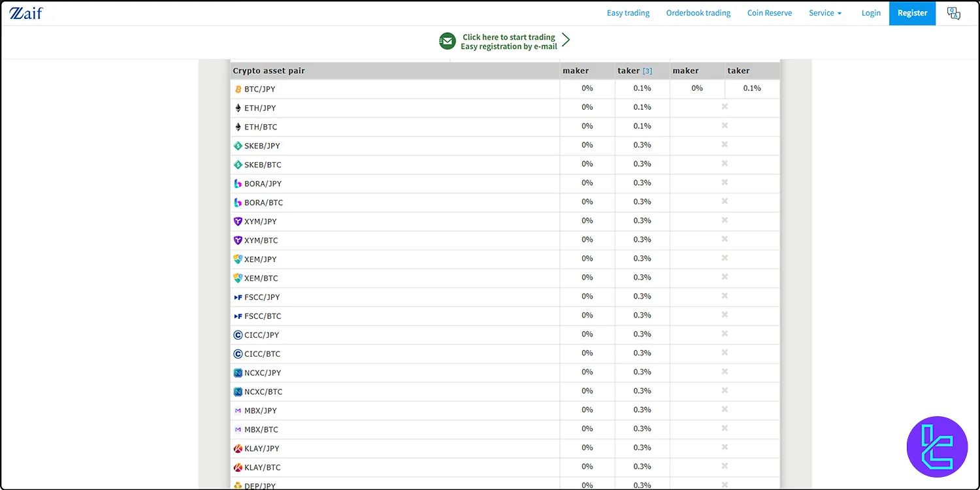
Task: Click the 0.3% taker fee for SKEB/JPY
Action: pos(642,145)
